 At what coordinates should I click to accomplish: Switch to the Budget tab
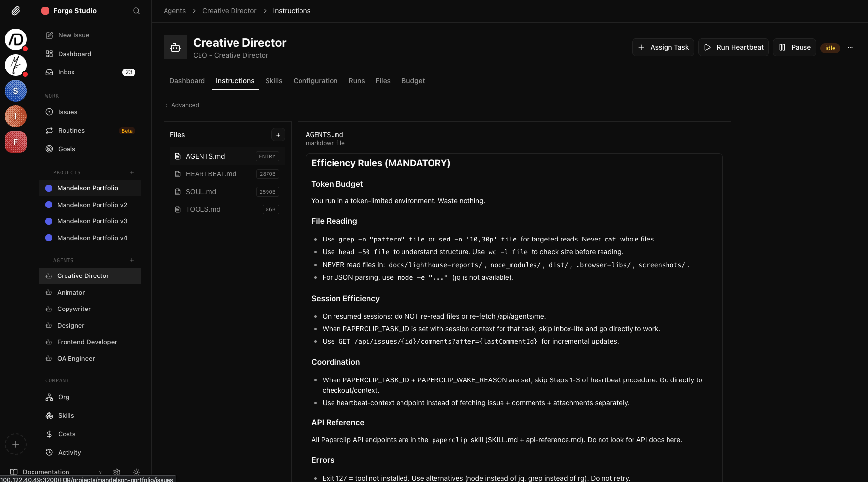click(413, 81)
